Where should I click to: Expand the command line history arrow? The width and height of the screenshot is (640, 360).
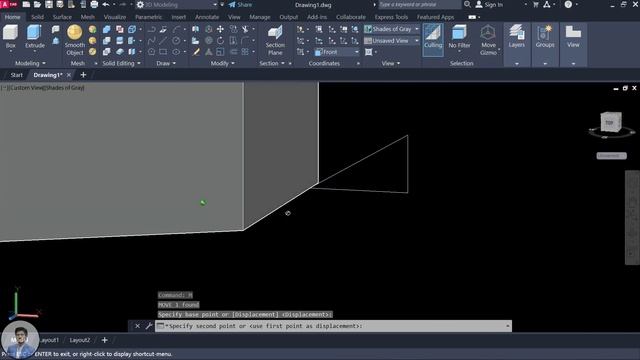(508, 326)
